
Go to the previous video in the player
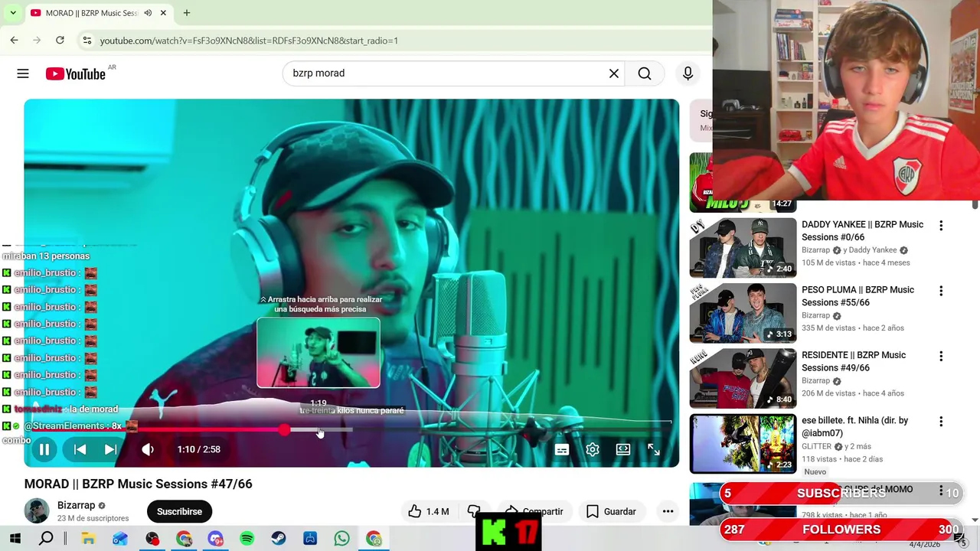pyautogui.click(x=80, y=450)
